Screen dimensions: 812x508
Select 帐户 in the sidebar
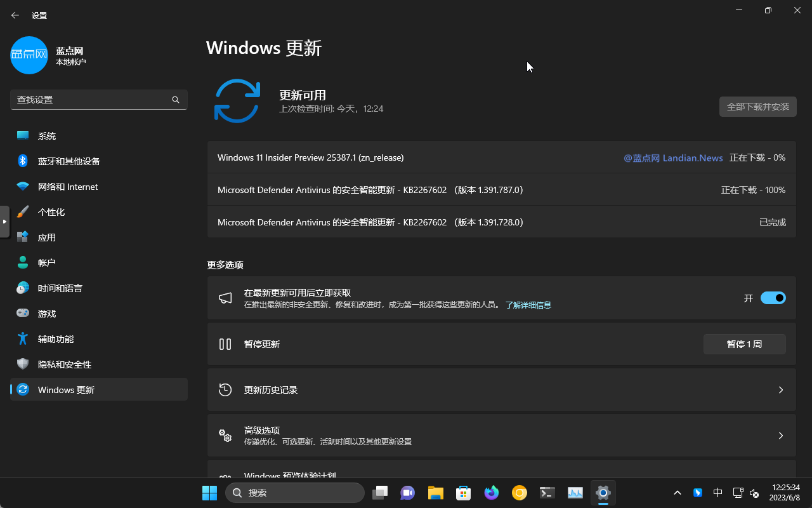(x=99, y=263)
